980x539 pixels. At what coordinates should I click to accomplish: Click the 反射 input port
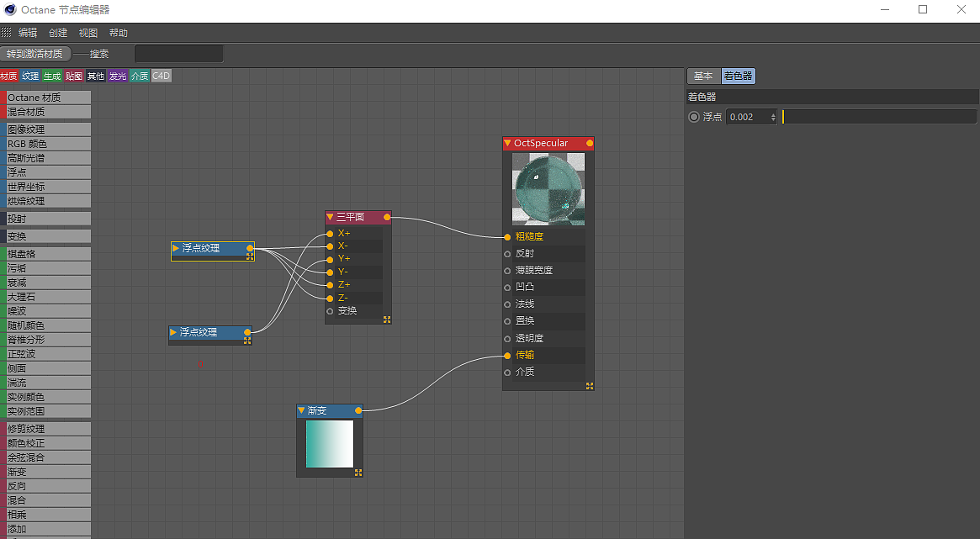[507, 254]
